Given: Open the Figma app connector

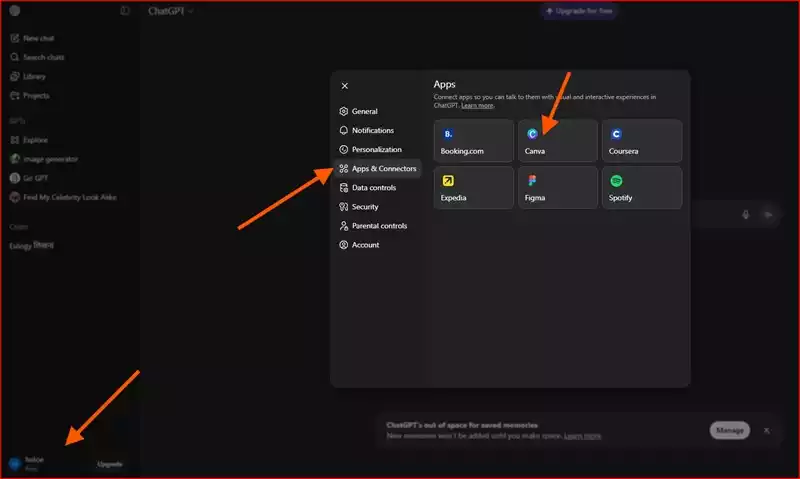Looking at the screenshot, I should (x=558, y=188).
